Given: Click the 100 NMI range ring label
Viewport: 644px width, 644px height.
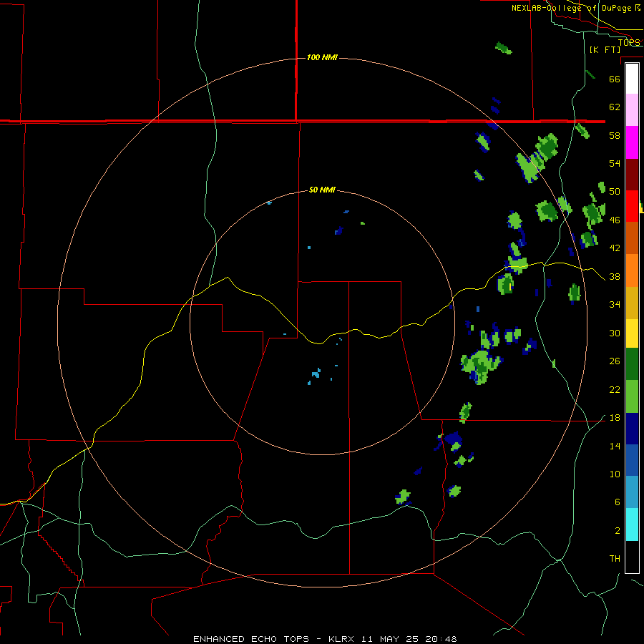Looking at the screenshot, I should tap(322, 57).
